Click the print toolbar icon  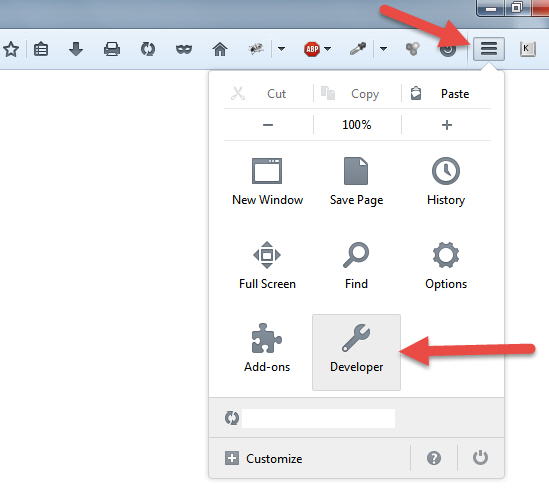[x=112, y=49]
